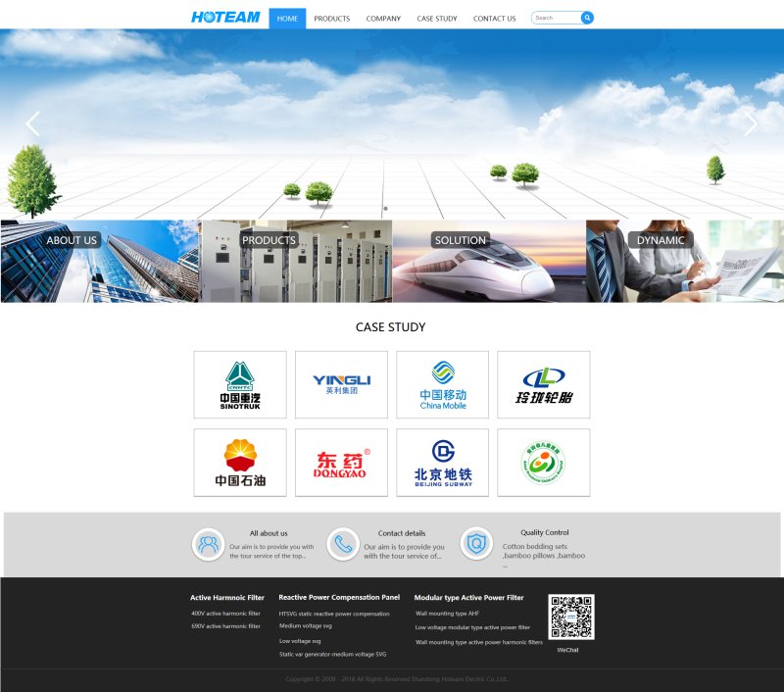The image size is (784, 692).
Task: Click the CASE STUDY section heading
Action: tap(390, 327)
